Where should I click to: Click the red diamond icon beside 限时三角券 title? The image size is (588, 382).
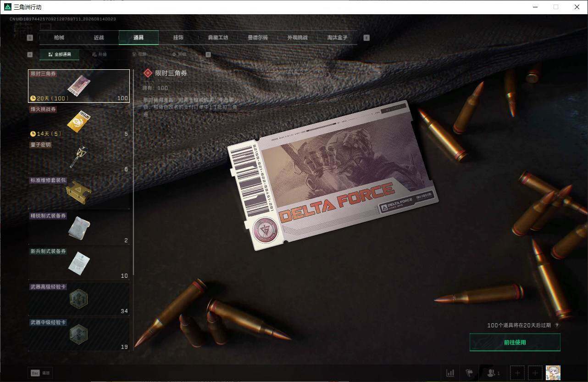tap(148, 73)
